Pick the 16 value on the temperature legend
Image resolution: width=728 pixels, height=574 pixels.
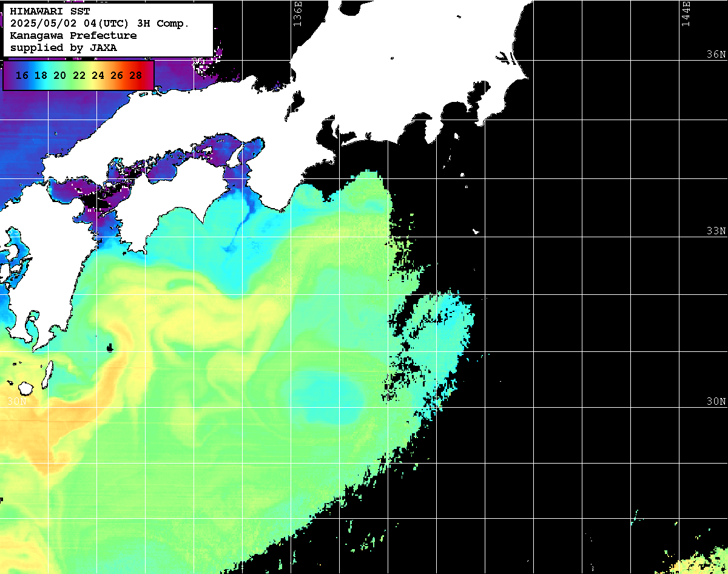(x=22, y=76)
